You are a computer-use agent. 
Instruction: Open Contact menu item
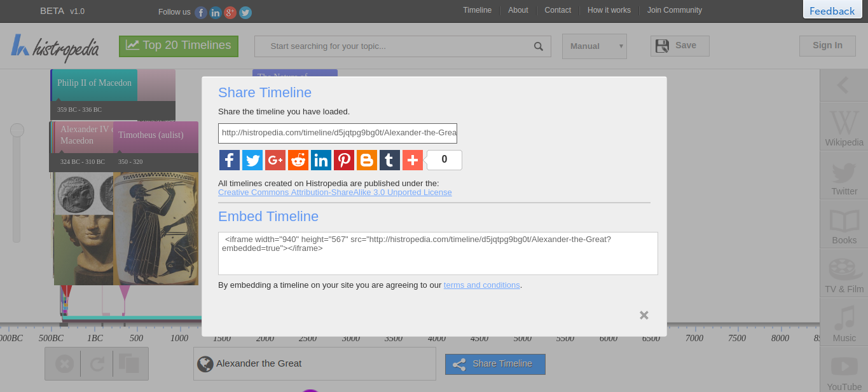click(x=558, y=10)
